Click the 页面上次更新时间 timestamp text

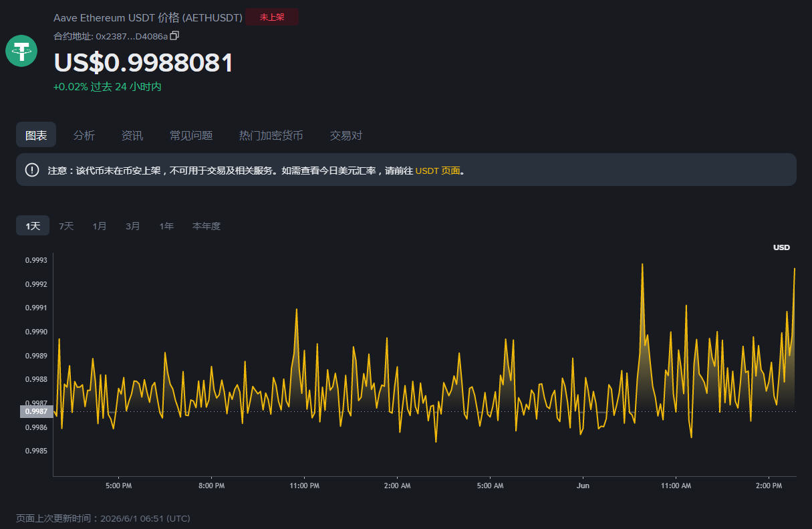tap(104, 518)
